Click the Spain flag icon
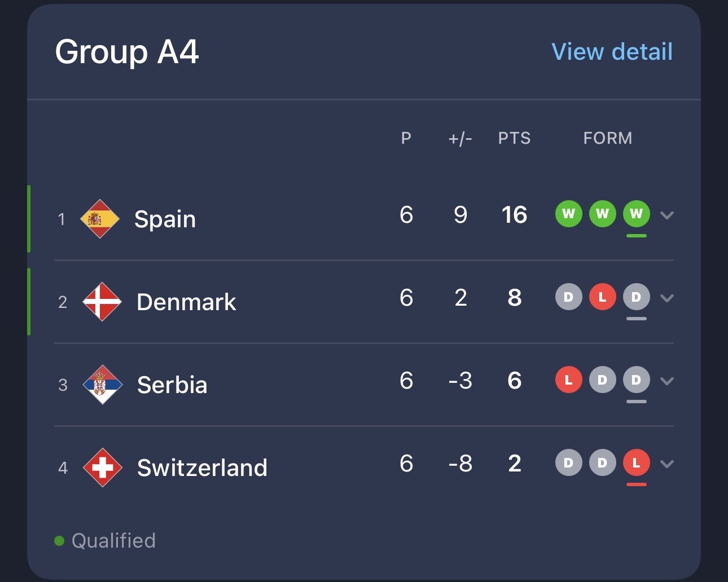The height and width of the screenshot is (582, 728). click(x=100, y=219)
